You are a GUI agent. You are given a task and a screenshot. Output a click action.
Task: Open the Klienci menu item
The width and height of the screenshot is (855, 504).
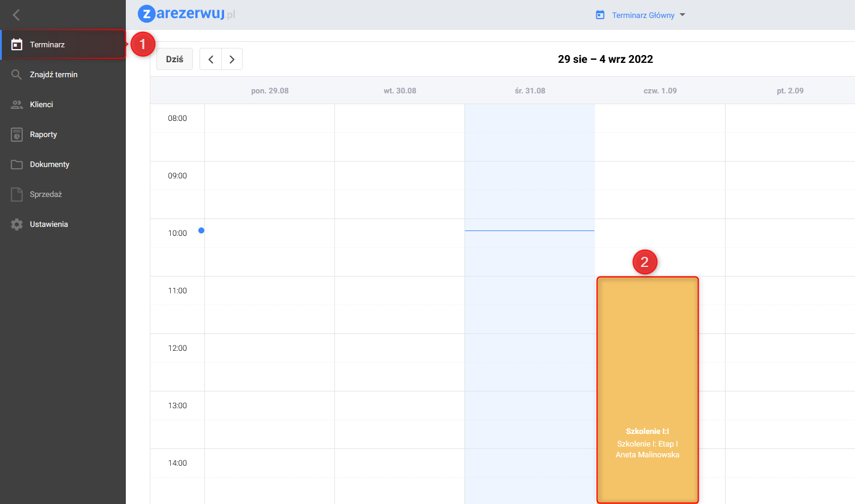(x=41, y=105)
